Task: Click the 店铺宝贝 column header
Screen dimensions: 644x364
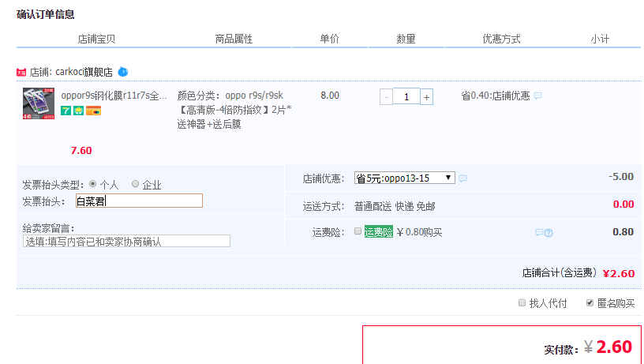Action: pyautogui.click(x=96, y=39)
